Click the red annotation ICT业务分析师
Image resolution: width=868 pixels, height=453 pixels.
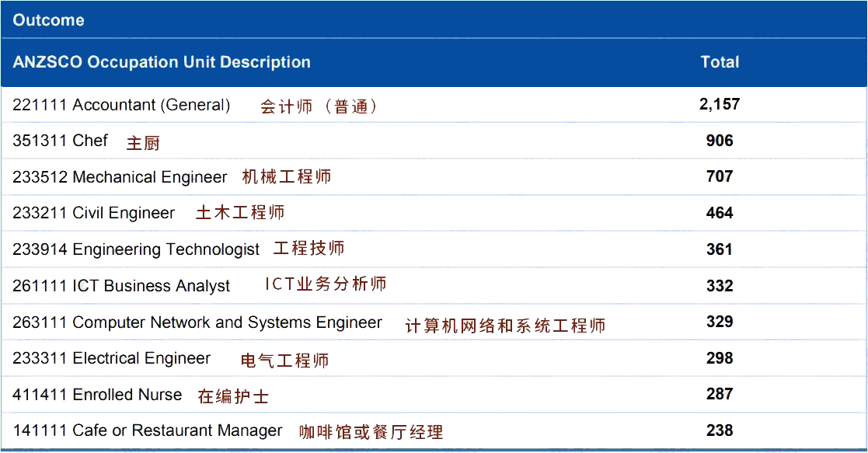[x=326, y=284]
